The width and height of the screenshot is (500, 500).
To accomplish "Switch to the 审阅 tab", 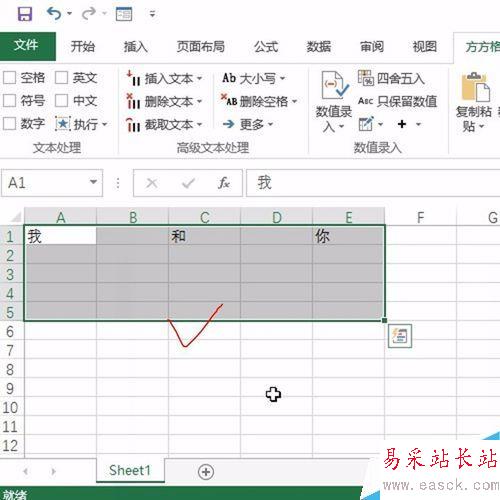I will 372,47.
